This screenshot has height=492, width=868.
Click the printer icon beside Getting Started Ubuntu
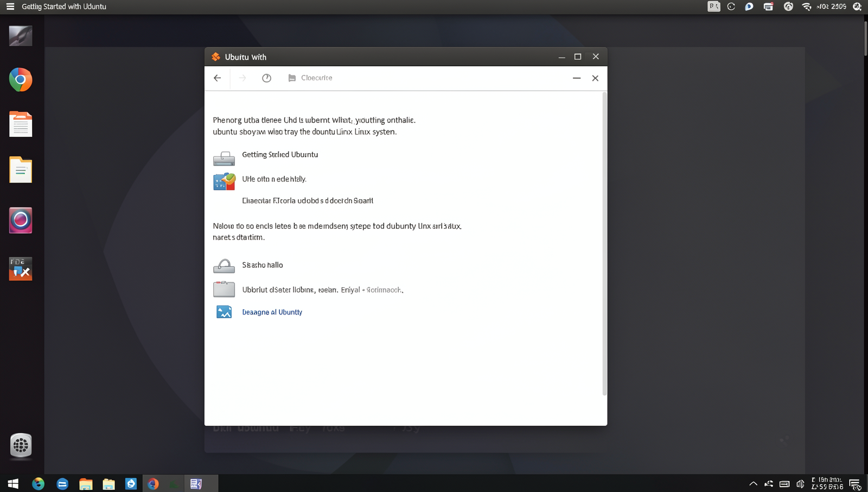coord(224,158)
